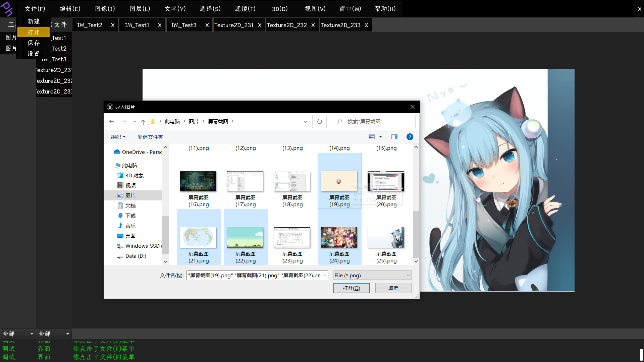
Task: Close the IM_Test1 tab with X
Action: [x=160, y=25]
